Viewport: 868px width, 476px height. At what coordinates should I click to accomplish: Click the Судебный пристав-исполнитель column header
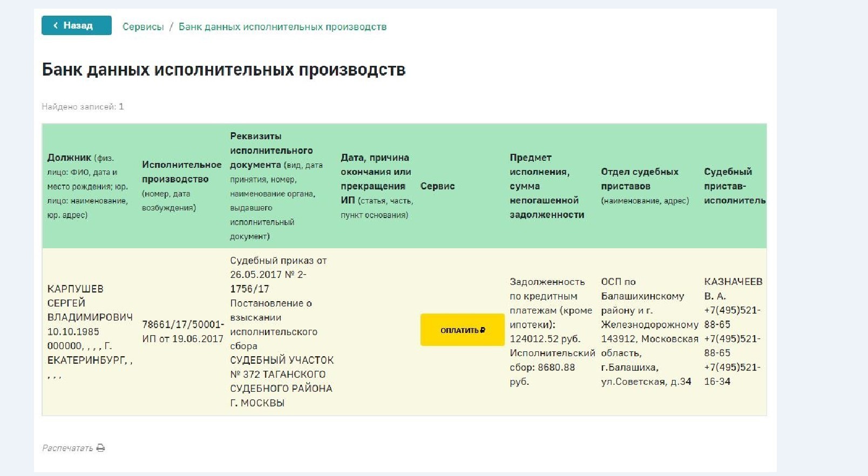pos(734,186)
